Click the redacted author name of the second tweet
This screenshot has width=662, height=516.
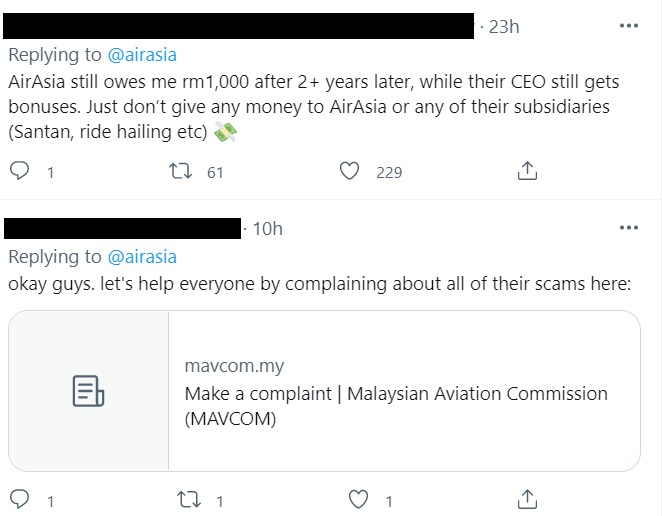pos(125,229)
